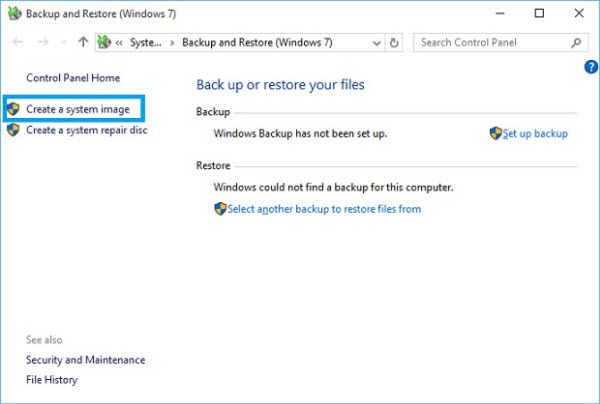
Task: Click Create a system repair disc link
Action: (87, 130)
